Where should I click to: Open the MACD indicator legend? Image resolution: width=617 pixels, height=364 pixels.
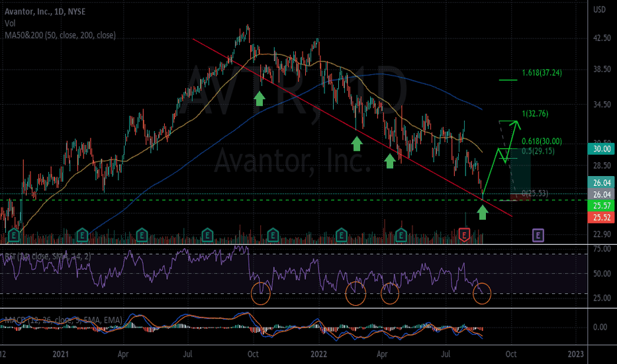pyautogui.click(x=62, y=320)
